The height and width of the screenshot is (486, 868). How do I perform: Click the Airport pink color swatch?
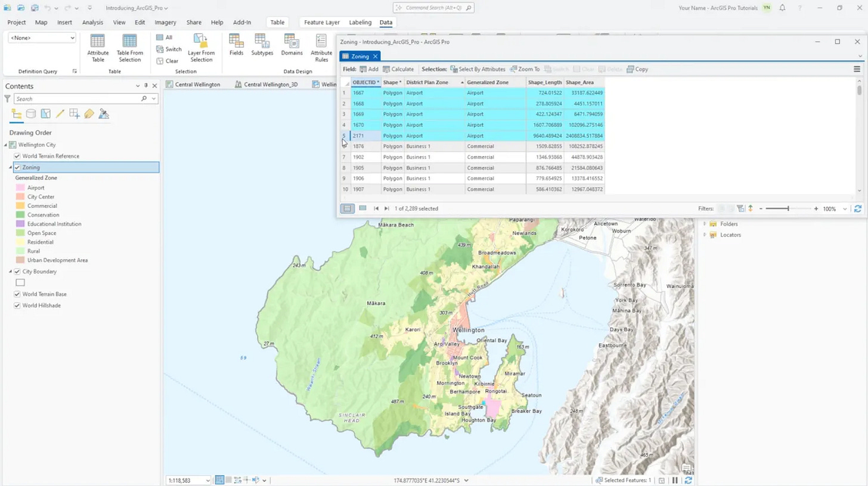tap(21, 188)
